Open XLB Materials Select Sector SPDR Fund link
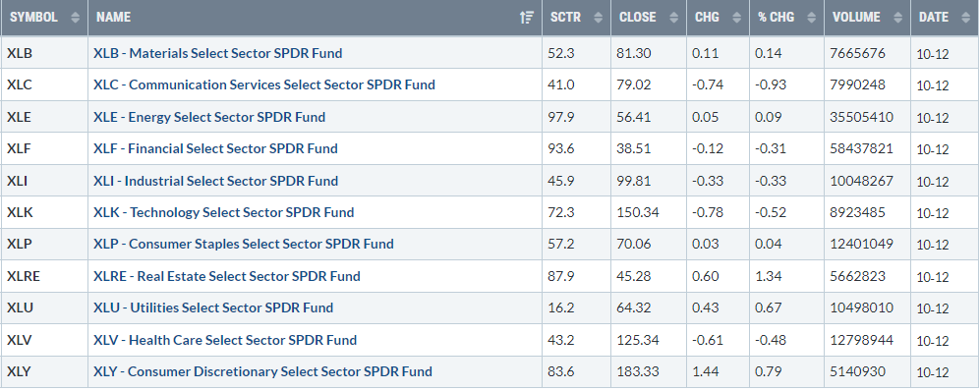The image size is (980, 391). pos(217,53)
